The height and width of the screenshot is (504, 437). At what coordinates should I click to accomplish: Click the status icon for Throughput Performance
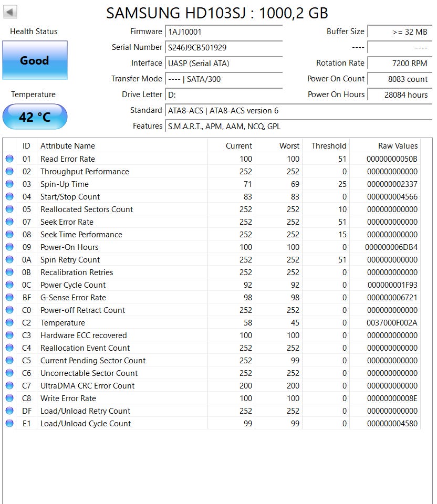[9, 171]
